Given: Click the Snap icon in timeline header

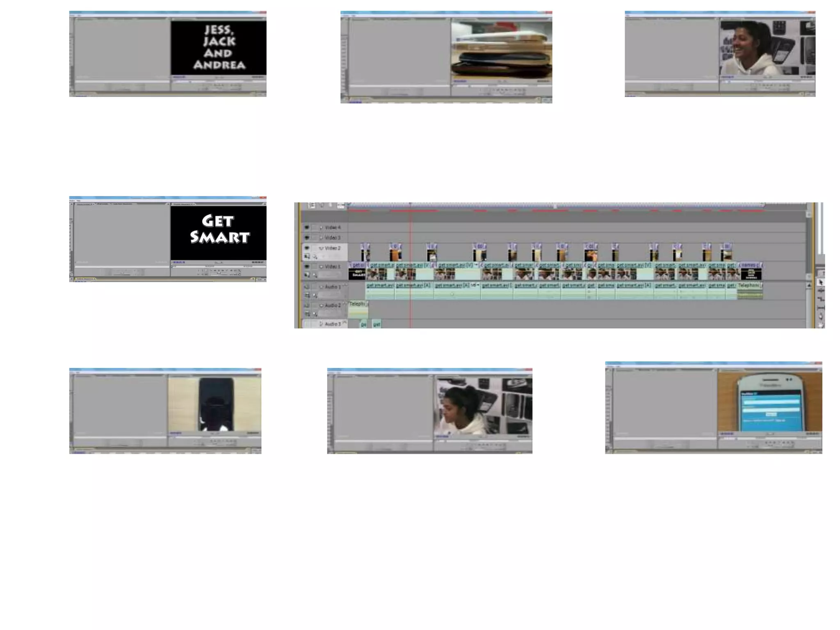Looking at the screenshot, I should coord(312,205).
